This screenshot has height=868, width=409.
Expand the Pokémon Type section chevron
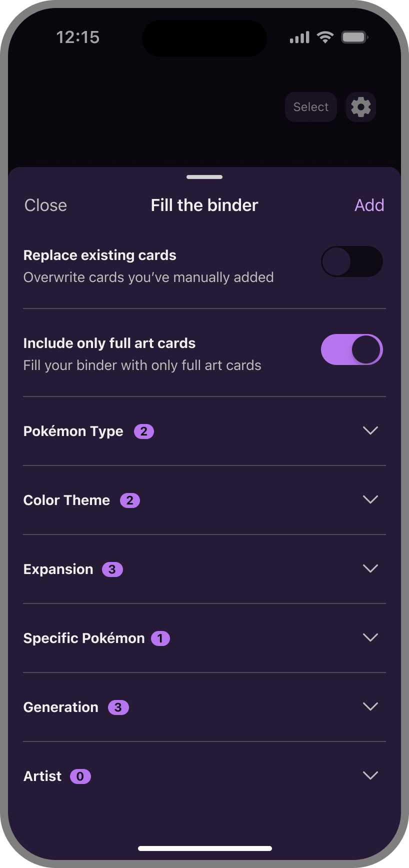(370, 430)
